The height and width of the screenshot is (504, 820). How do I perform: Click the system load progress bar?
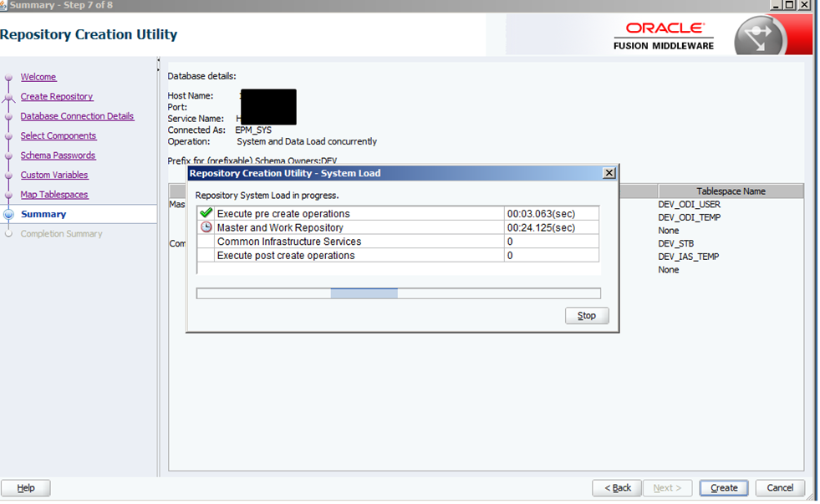(x=398, y=293)
